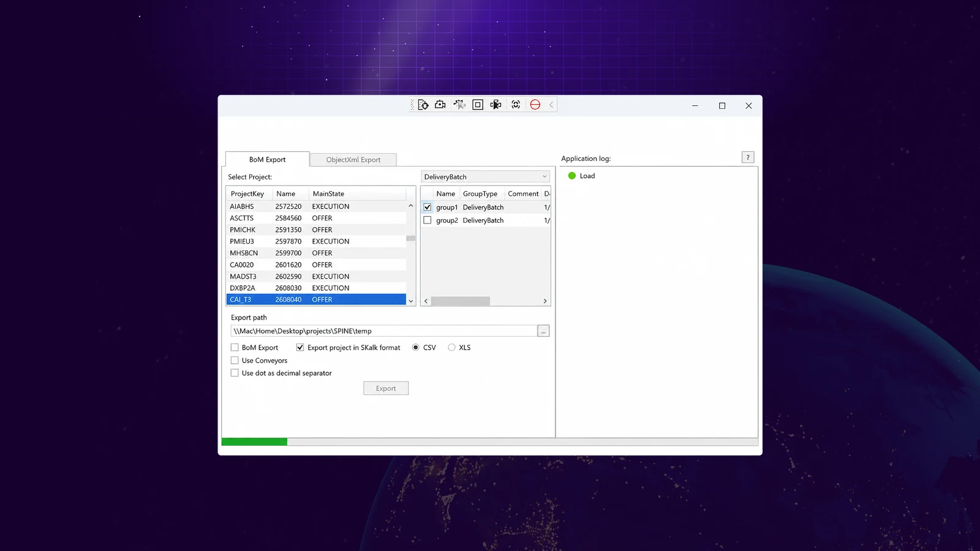This screenshot has width=980, height=551.
Task: Grab the dotted toolbar handle grip
Action: coord(412,105)
